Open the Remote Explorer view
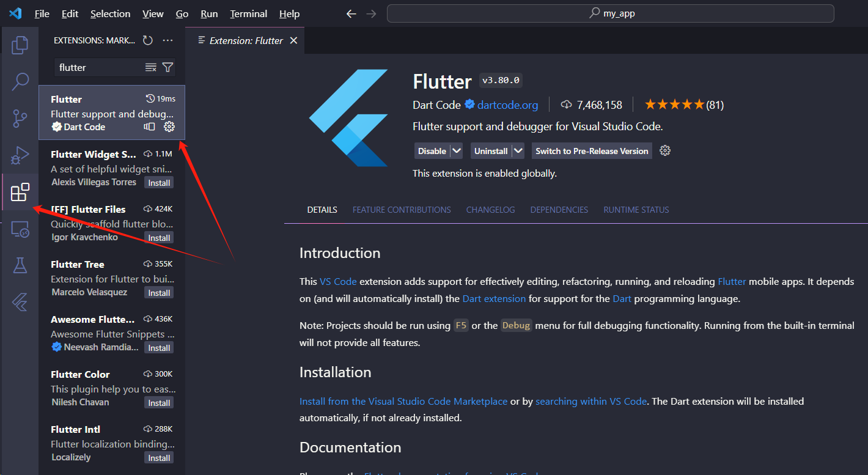Viewport: 868px width, 475px height. pos(20,229)
